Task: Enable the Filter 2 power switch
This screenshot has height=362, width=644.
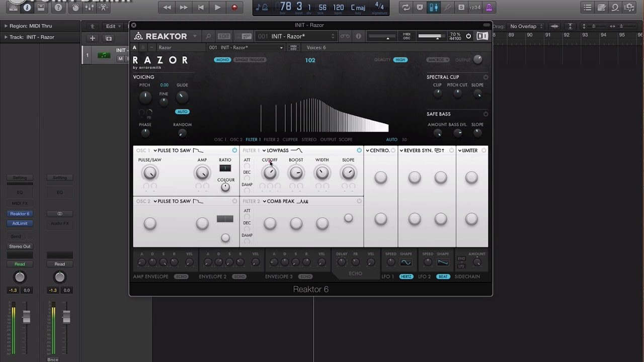Action: [x=359, y=201]
